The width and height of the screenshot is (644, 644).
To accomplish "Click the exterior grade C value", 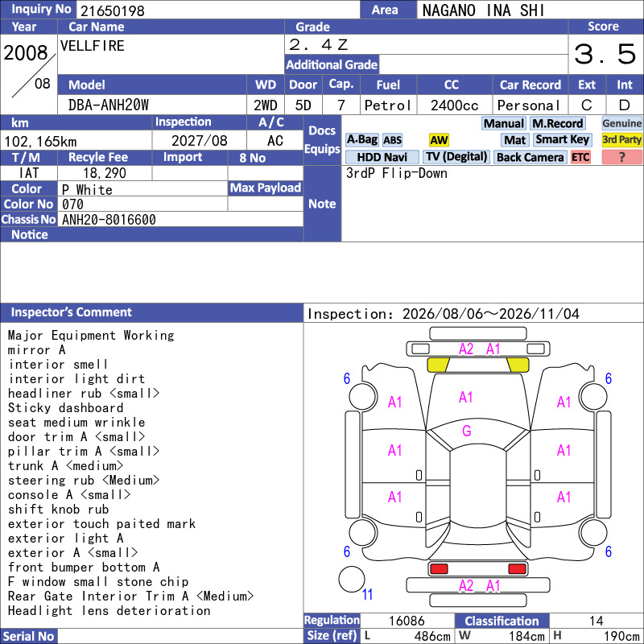I will point(587,105).
